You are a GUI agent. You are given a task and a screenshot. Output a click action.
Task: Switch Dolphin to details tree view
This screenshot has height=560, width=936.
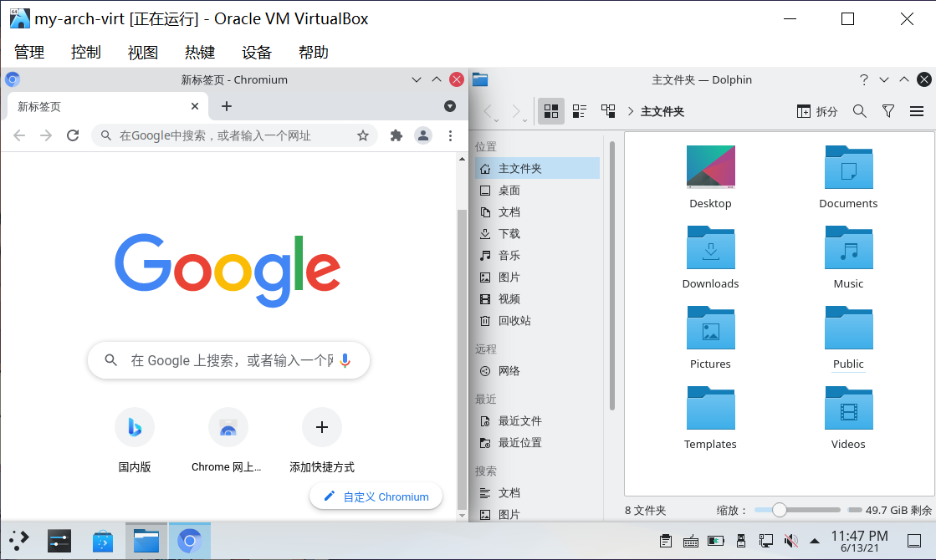[x=608, y=111]
